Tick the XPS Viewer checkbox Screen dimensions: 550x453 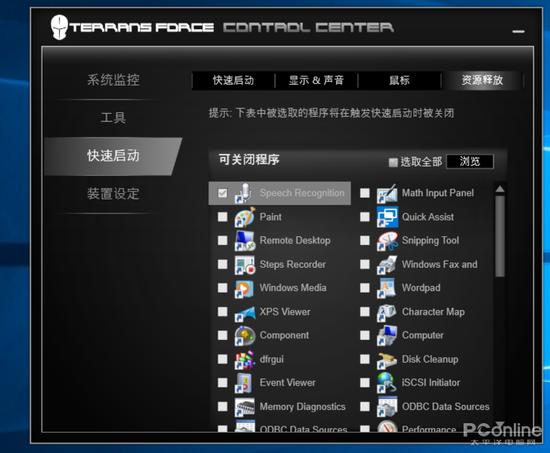coord(222,312)
